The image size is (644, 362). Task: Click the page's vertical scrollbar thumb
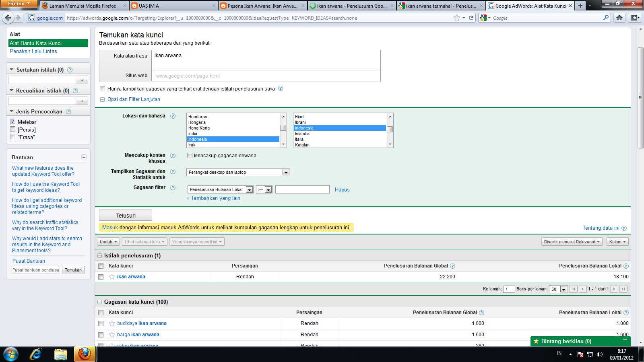pyautogui.click(x=640, y=98)
